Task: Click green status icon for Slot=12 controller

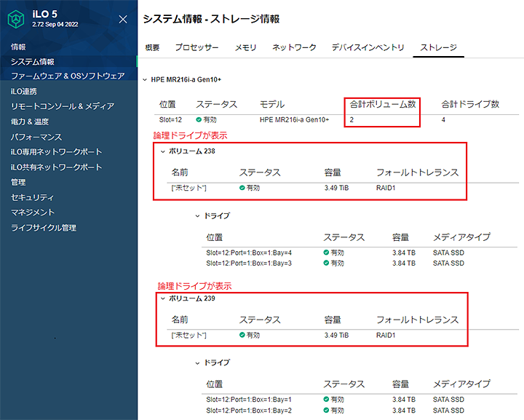Action: click(199, 119)
